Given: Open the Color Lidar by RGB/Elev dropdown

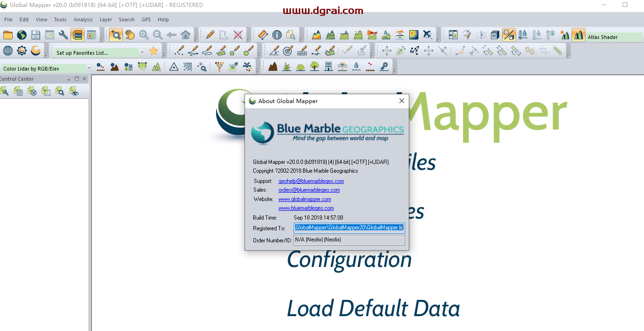Looking at the screenshot, I should tap(47, 68).
